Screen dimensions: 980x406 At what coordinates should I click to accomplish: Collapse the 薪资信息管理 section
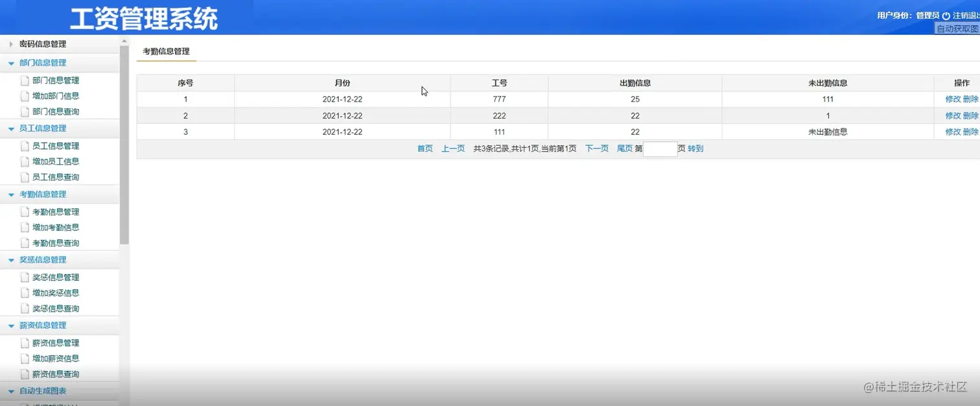pyautogui.click(x=10, y=325)
